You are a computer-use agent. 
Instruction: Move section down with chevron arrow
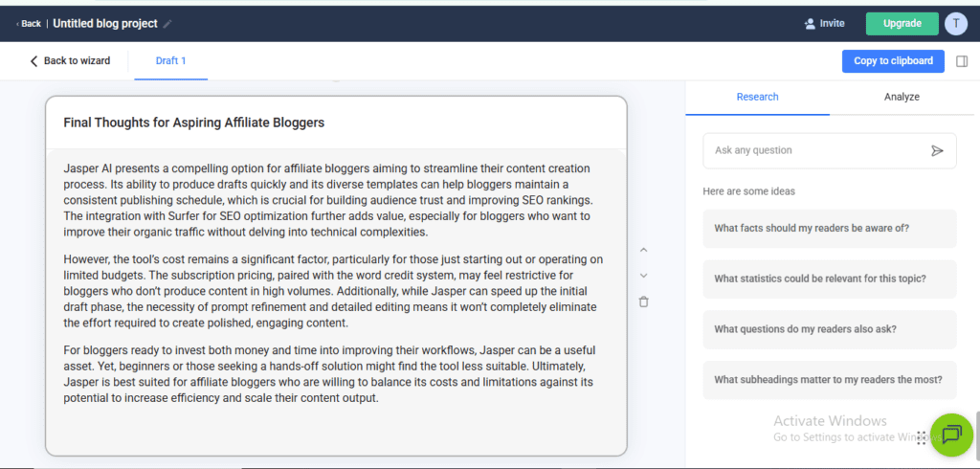click(x=644, y=276)
